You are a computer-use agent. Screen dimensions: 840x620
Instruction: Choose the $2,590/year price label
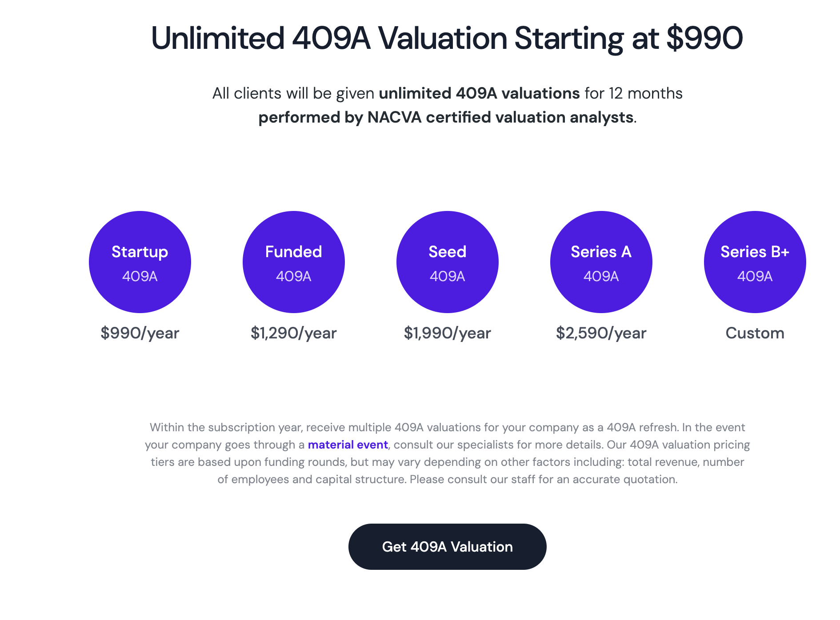(601, 333)
